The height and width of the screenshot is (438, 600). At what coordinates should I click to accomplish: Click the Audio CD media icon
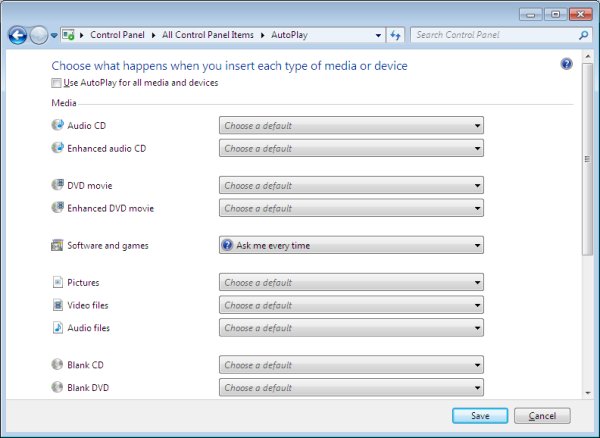57,126
